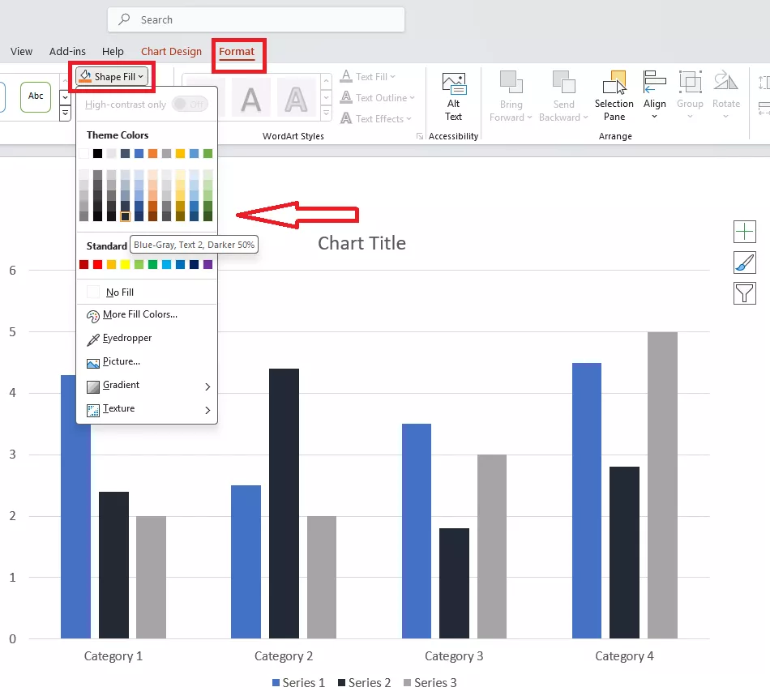Click the Alt Text icon
770x700 pixels.
[454, 83]
